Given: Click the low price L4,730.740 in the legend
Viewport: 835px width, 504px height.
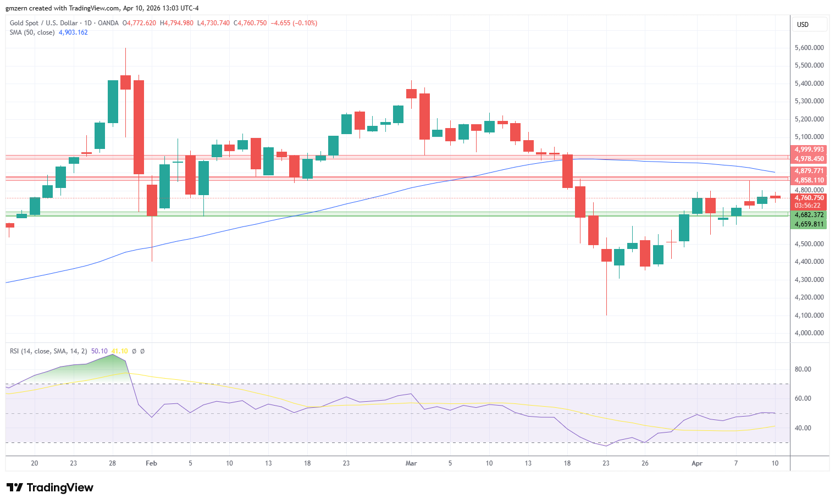Looking at the screenshot, I should click(x=213, y=23).
